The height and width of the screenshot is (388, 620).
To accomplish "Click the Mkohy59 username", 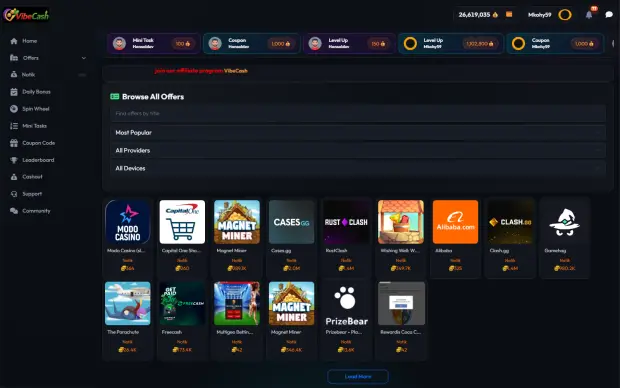I will [x=539, y=15].
